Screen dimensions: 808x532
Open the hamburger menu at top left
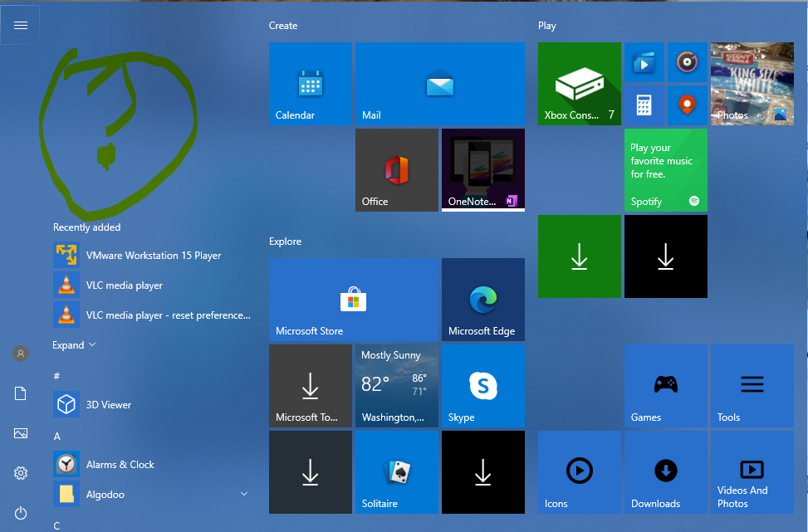click(20, 25)
